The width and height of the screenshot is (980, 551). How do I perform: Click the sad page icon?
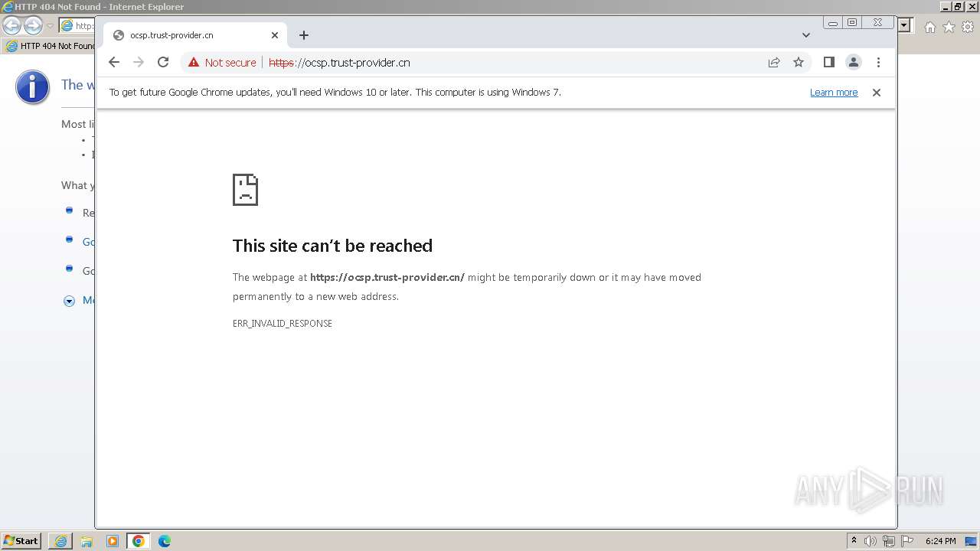tap(245, 190)
